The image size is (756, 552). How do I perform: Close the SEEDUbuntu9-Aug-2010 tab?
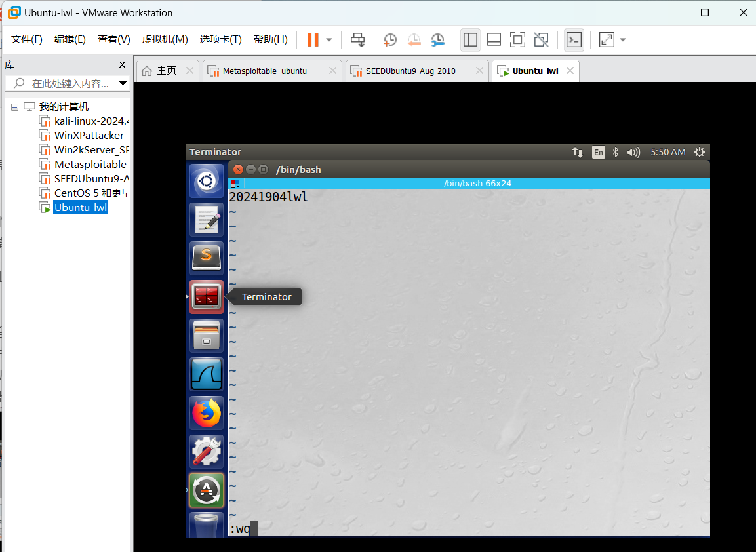pos(479,71)
